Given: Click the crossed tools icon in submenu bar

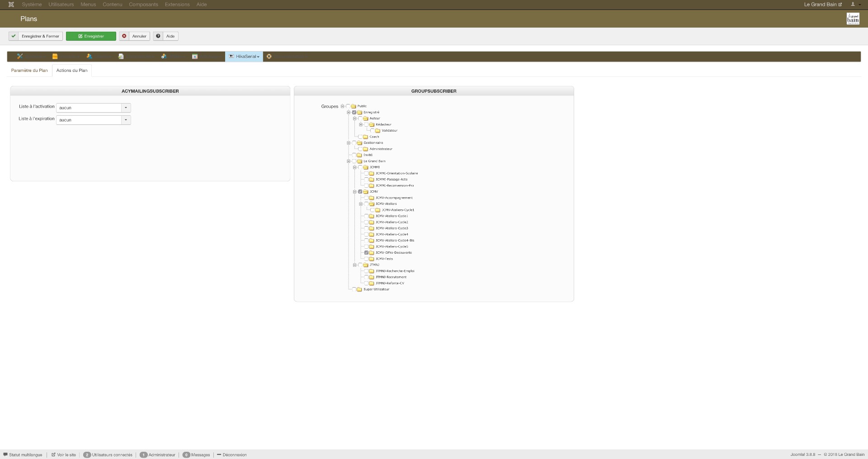Looking at the screenshot, I should coord(20,57).
